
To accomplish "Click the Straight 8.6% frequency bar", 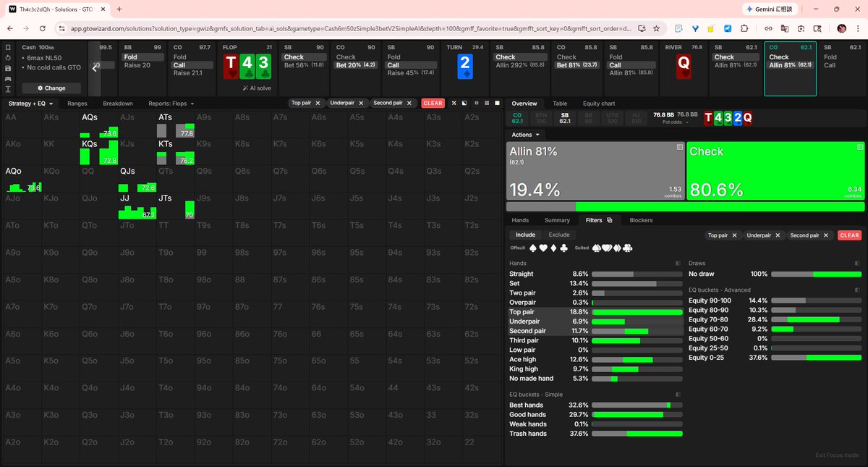I will (x=637, y=274).
